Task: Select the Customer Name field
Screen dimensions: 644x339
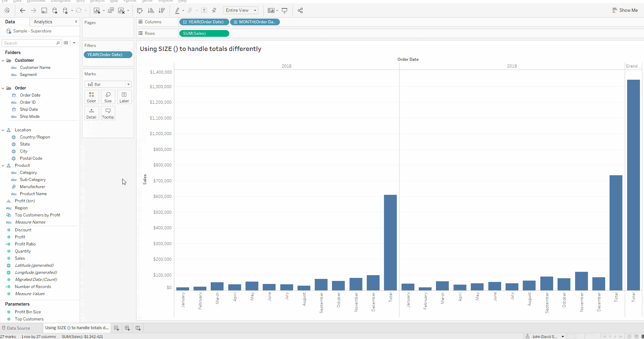Action: (x=35, y=68)
